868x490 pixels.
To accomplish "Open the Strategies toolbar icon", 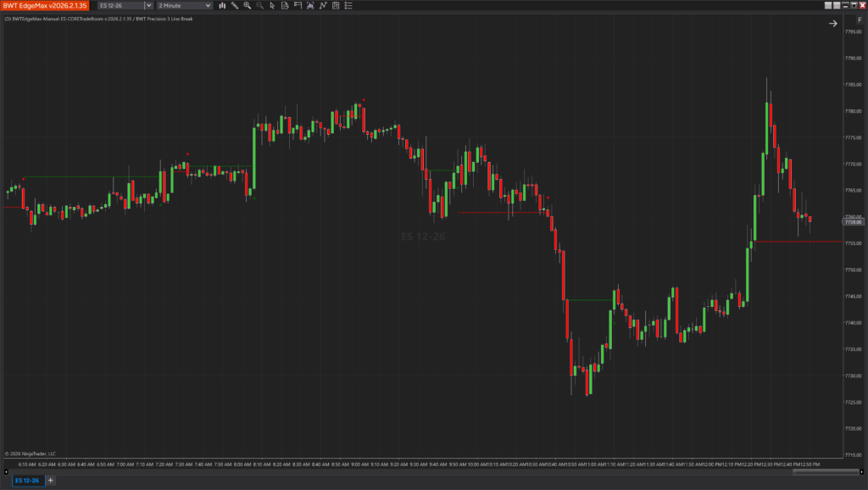I will click(x=336, y=6).
